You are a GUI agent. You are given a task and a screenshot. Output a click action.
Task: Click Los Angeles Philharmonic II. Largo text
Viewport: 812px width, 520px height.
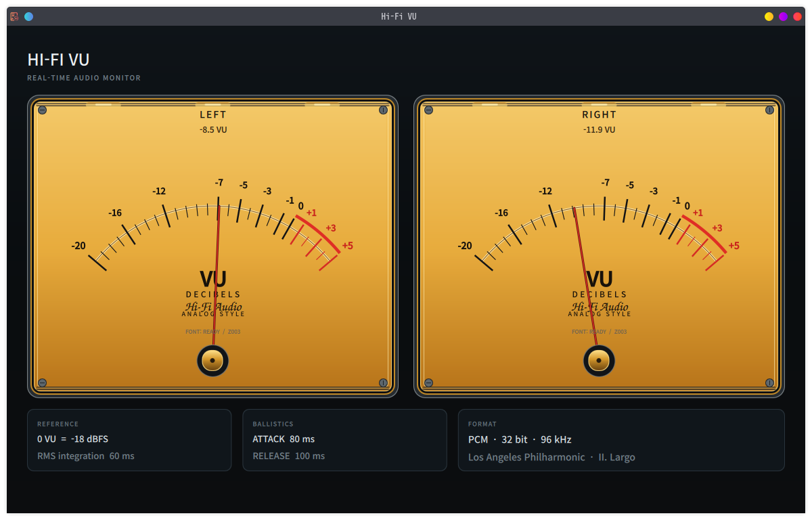pos(551,457)
